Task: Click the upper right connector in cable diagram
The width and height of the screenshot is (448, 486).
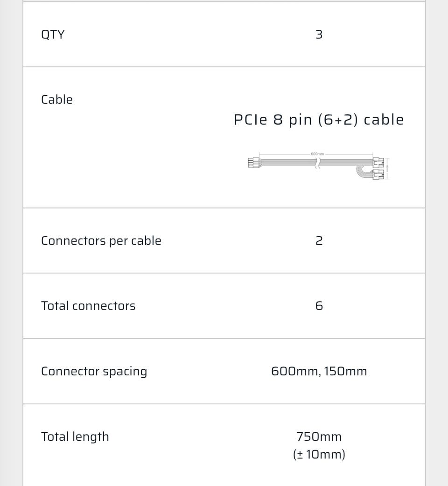Action: tap(378, 162)
